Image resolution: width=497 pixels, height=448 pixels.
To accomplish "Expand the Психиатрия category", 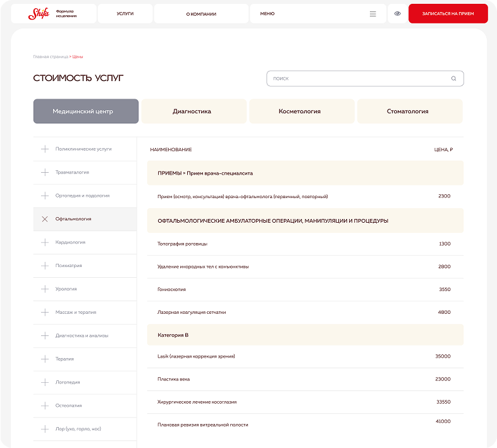I will 68,266.
